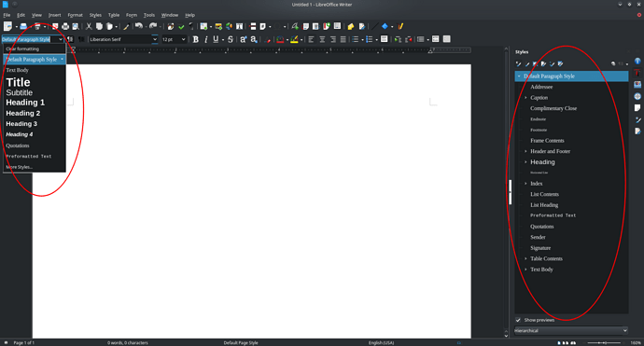Open the Gallery deck from the sidebar strip
The width and height of the screenshot is (644, 346).
[637, 85]
